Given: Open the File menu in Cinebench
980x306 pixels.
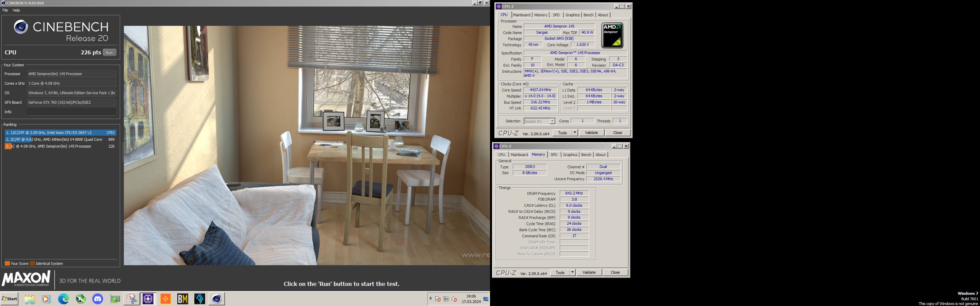Looking at the screenshot, I should coord(5,10).
